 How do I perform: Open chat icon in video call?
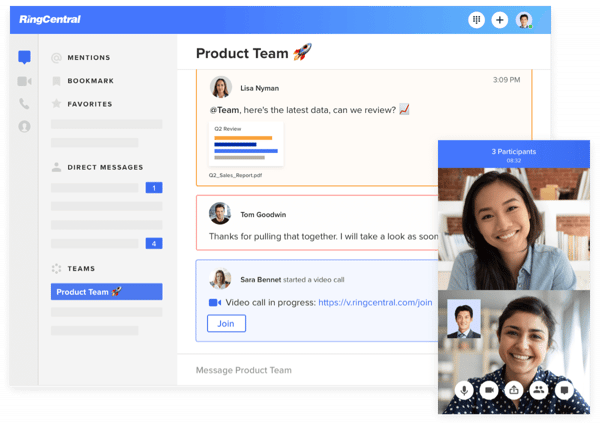[564, 390]
